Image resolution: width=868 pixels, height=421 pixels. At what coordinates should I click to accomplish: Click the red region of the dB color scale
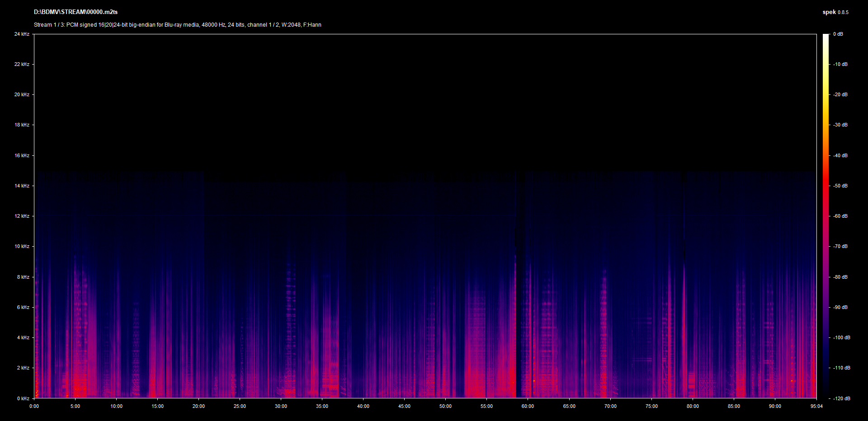[826, 190]
